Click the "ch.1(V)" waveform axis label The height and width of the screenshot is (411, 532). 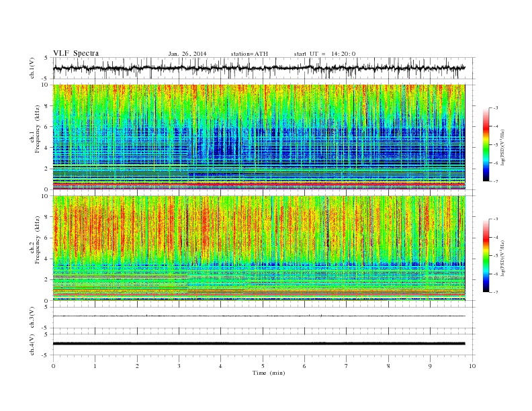tap(32, 68)
